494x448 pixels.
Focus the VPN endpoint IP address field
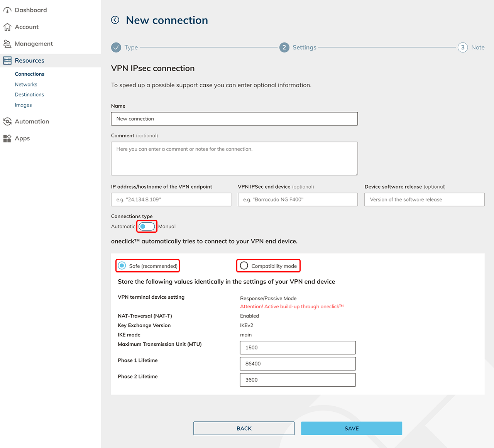171,199
